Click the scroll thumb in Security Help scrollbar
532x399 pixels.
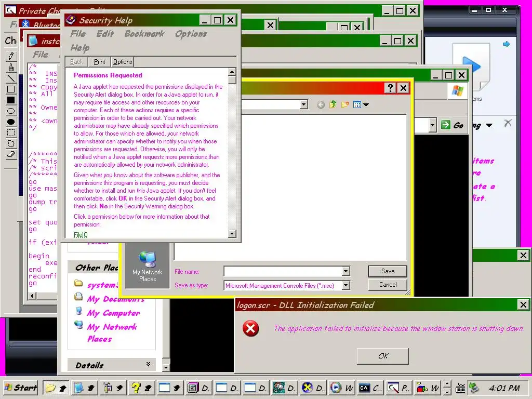click(x=232, y=80)
